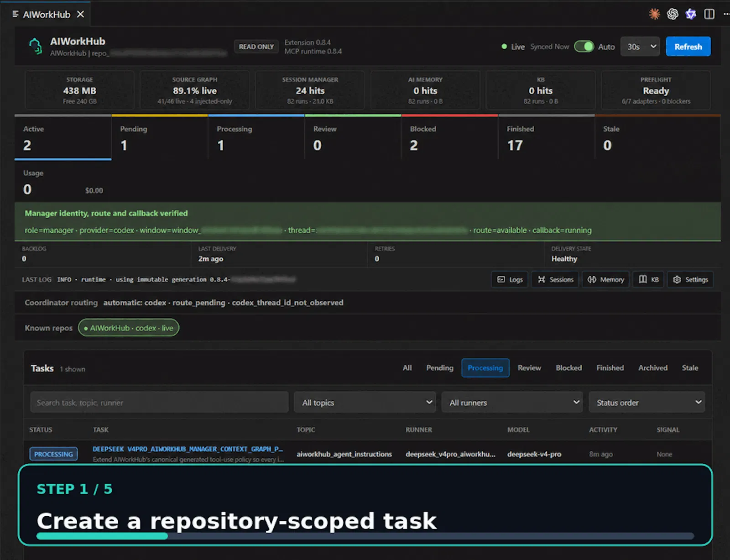Click the DELIVERY STATE Healthy value
This screenshot has height=560, width=730.
564,259
